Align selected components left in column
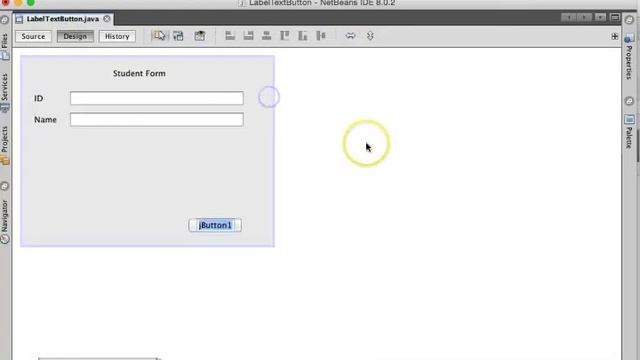This screenshot has height=360, width=640. pyautogui.click(x=230, y=36)
